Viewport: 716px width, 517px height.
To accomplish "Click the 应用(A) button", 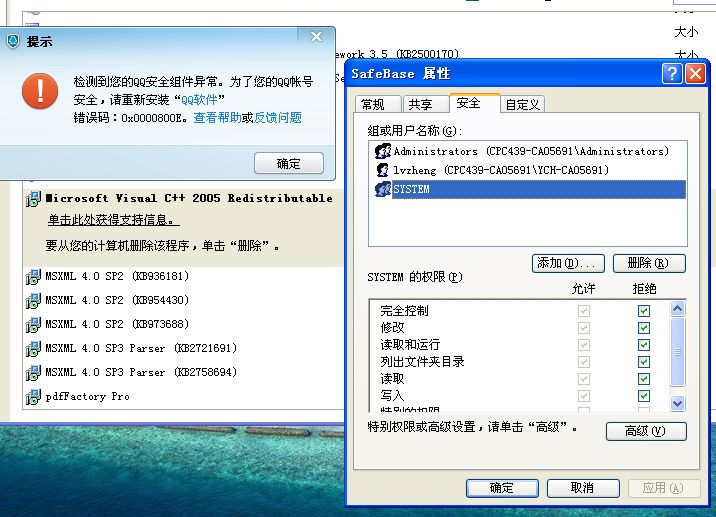I will click(664, 488).
